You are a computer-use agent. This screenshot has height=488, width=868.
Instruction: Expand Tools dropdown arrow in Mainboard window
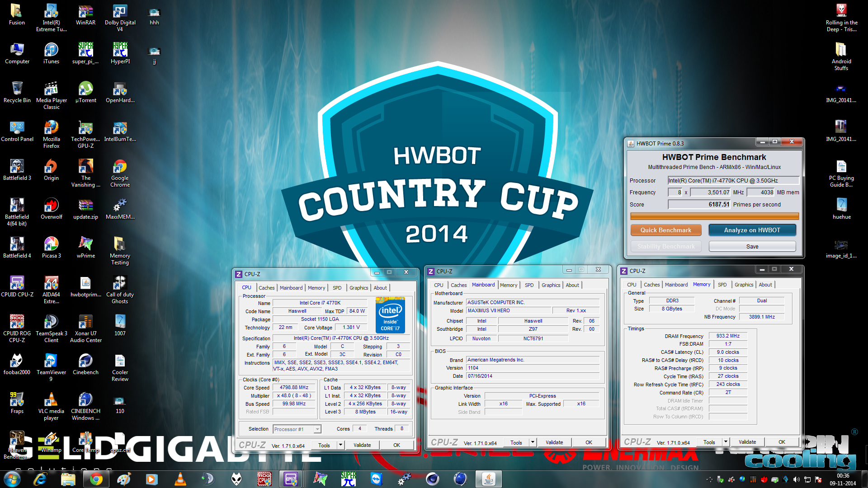point(533,442)
